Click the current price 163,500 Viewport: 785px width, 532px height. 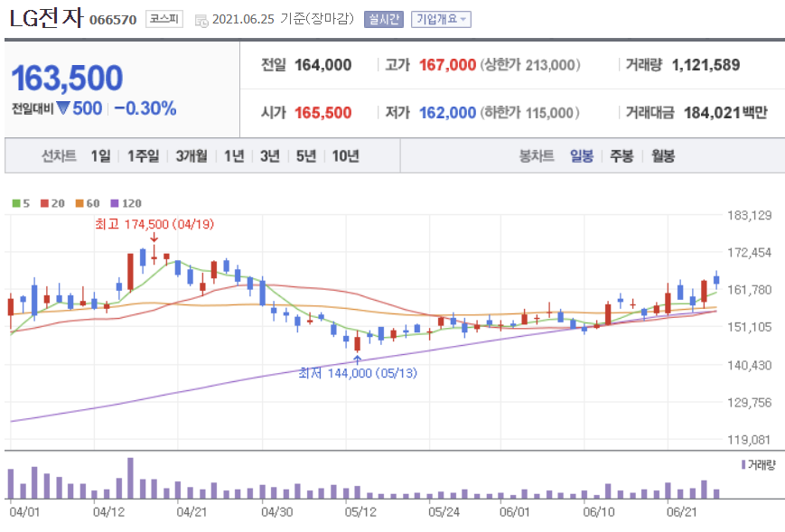67,78
